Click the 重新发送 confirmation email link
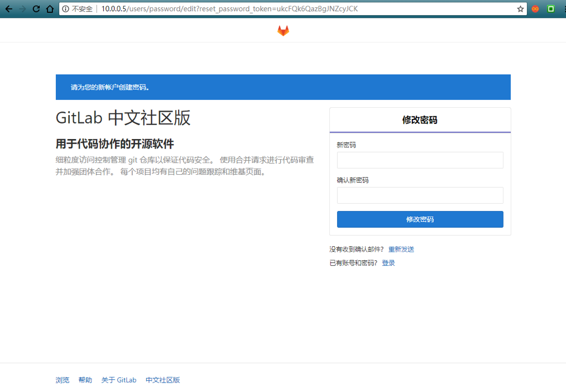The height and width of the screenshot is (392, 566). pos(401,250)
